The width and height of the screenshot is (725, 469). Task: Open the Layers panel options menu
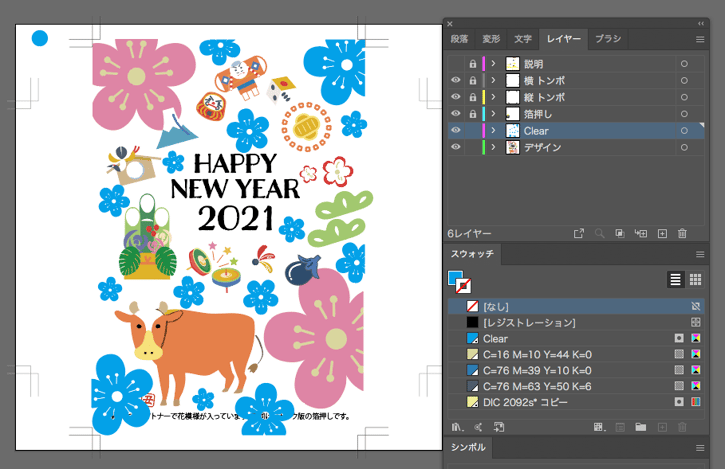[700, 39]
